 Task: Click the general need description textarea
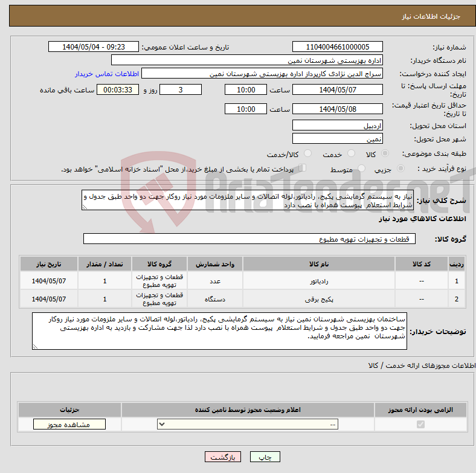click(248, 200)
